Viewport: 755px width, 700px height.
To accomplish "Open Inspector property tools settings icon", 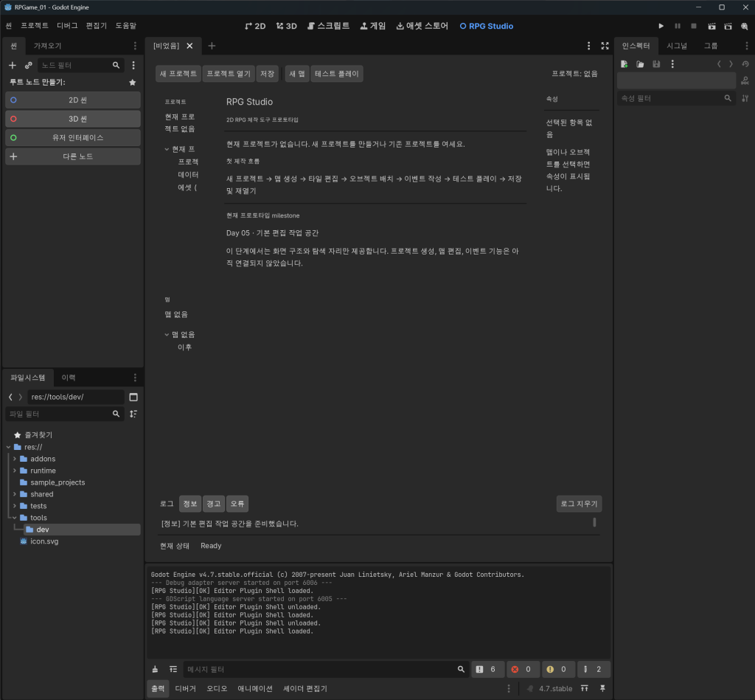I will [x=745, y=98].
